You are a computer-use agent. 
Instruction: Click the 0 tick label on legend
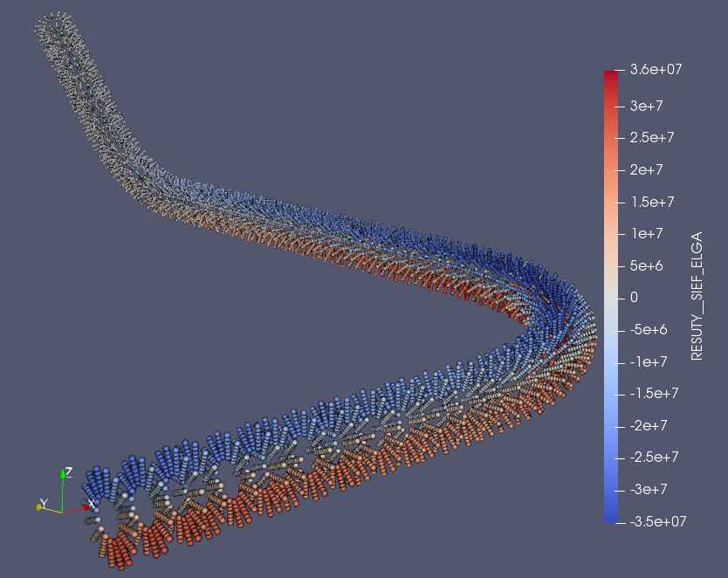point(633,298)
